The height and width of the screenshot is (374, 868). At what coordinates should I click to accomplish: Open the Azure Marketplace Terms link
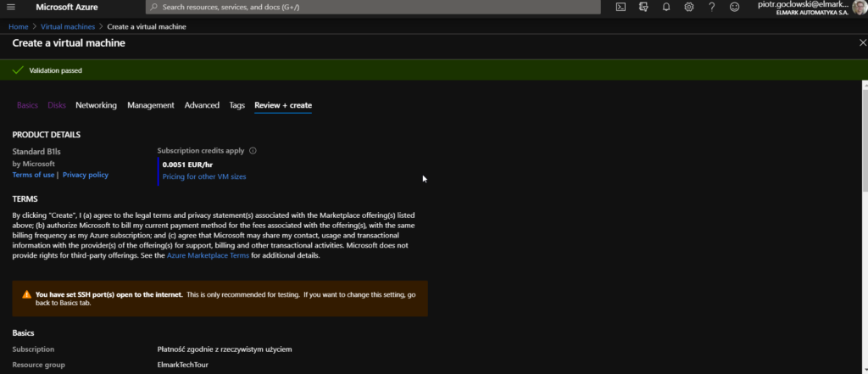click(208, 256)
